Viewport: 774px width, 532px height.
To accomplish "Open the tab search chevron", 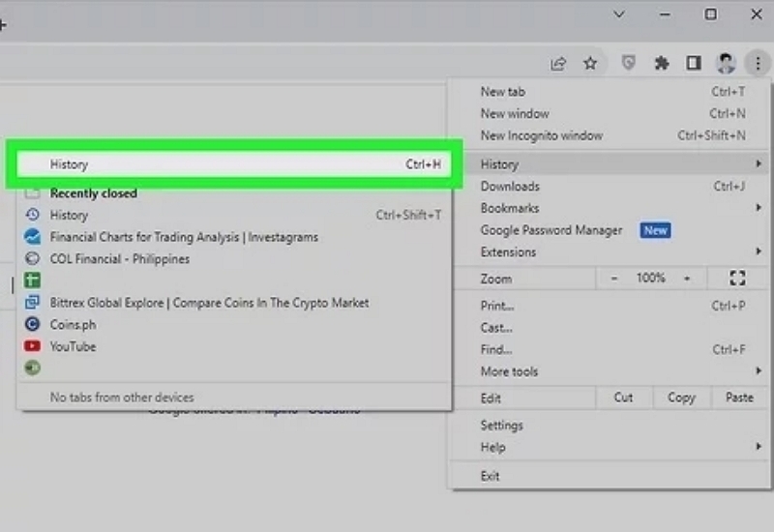I will [619, 15].
